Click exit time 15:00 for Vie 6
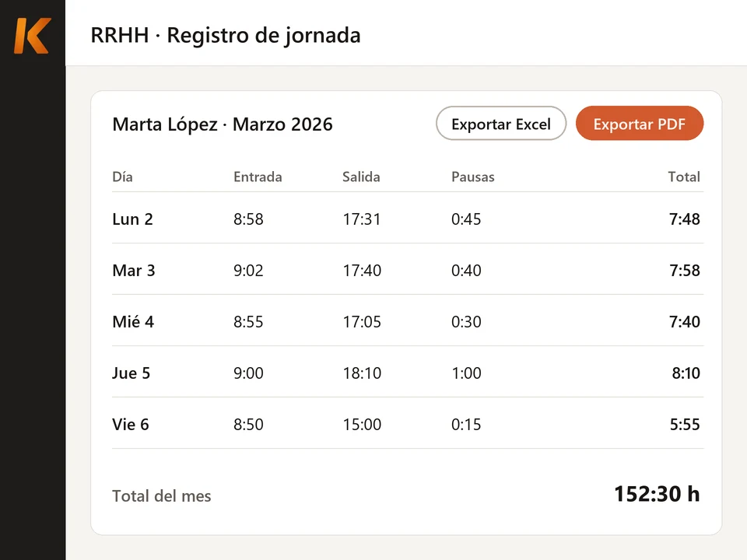 pos(362,425)
